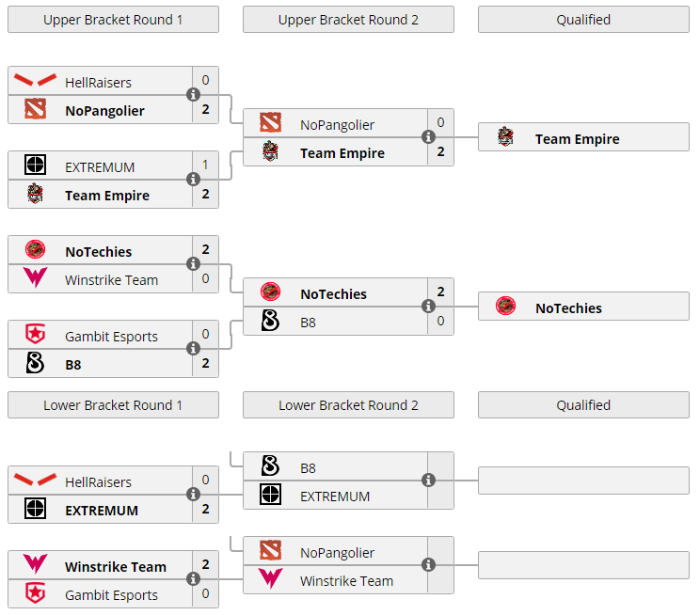Open Team Empire name in upper Qualified slot

pyautogui.click(x=577, y=139)
